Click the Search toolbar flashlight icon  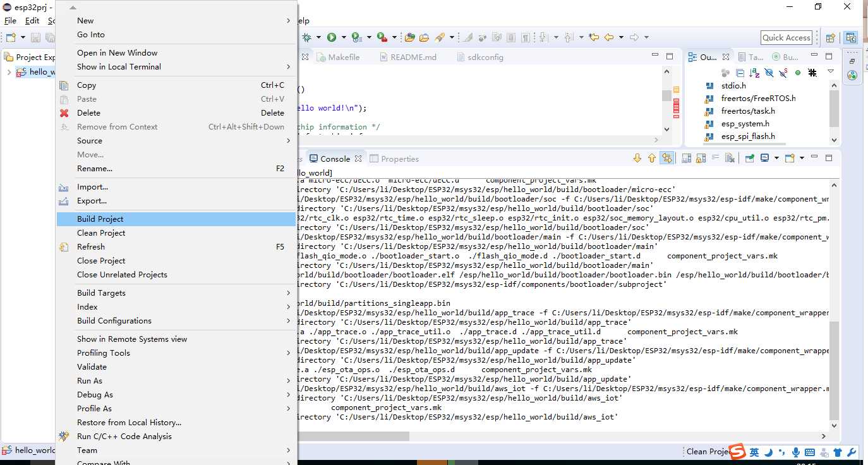(x=440, y=37)
